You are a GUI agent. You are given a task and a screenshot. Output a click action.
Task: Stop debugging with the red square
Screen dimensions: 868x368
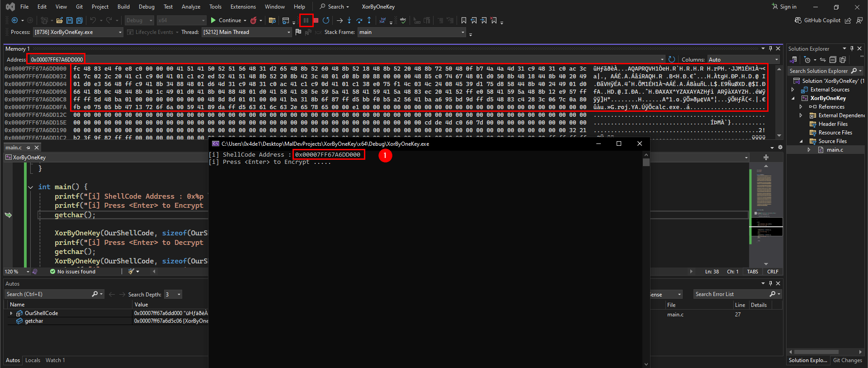point(316,20)
